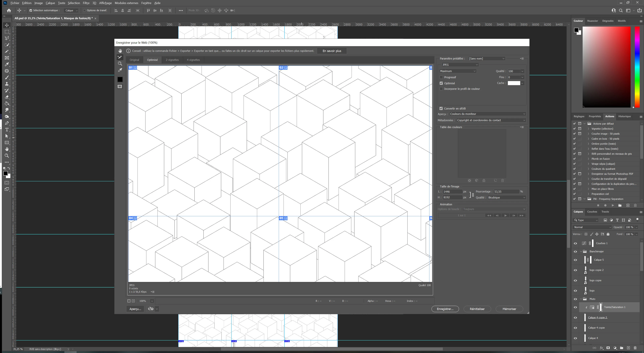Screen dimensions: 644x353
Task: Uncheck the Optimisé checkbox
Action: tap(441, 83)
